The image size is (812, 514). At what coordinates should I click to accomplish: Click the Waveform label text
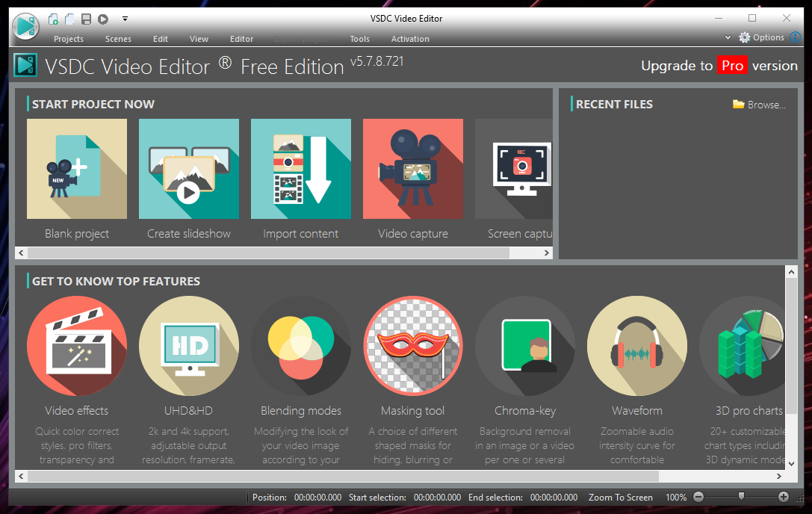[x=637, y=411]
